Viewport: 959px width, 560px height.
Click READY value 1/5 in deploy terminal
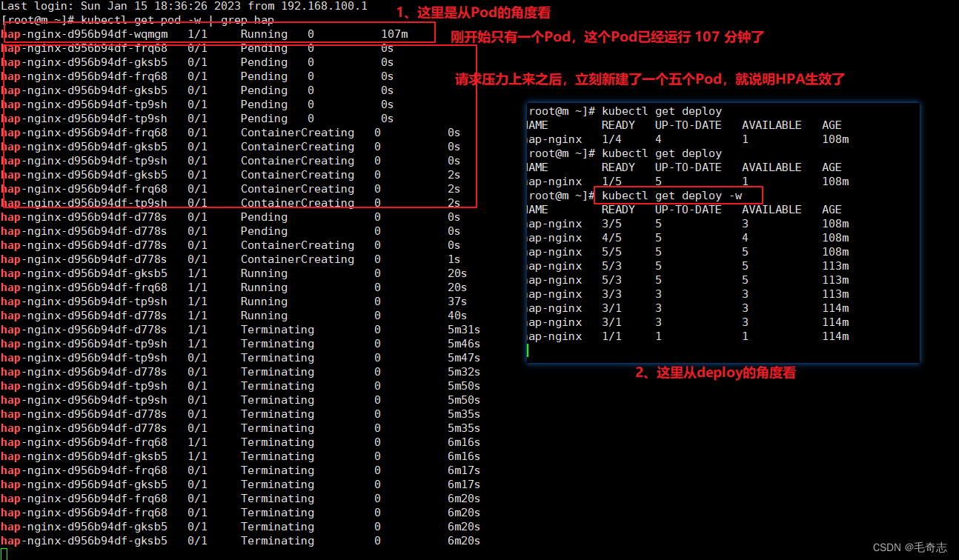(611, 181)
